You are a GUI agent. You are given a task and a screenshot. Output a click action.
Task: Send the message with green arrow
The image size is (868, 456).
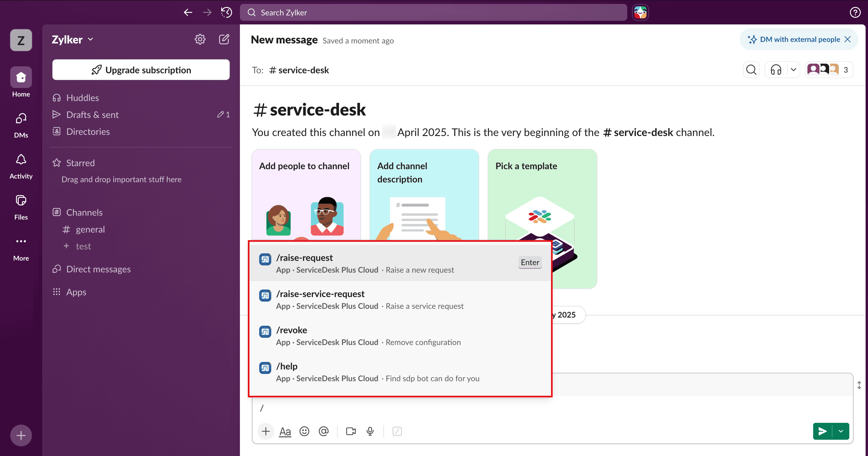pyautogui.click(x=822, y=431)
